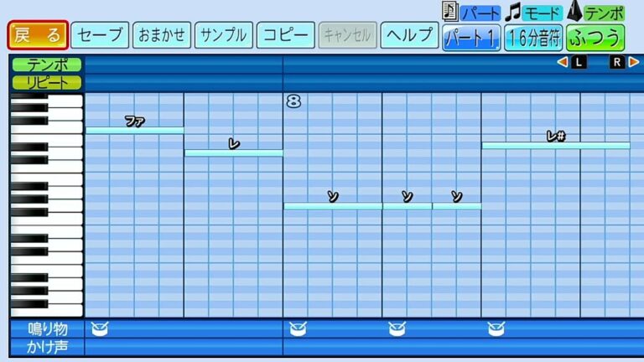
Task: Click the リピート row label
Action: coord(47,82)
